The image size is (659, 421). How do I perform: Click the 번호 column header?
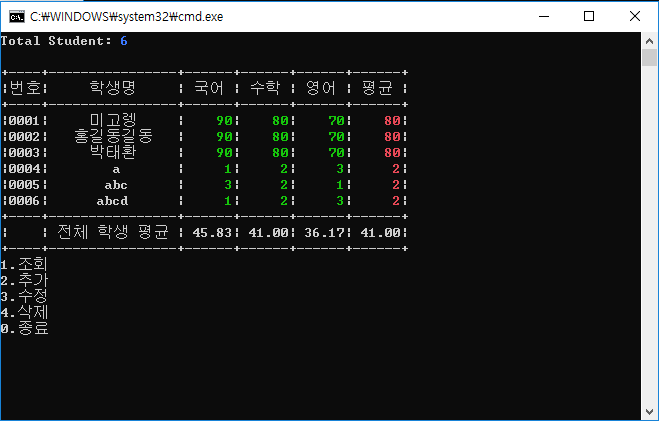(x=25, y=88)
